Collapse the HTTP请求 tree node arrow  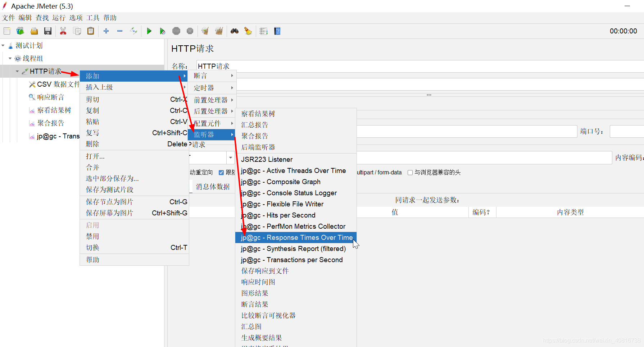pyautogui.click(x=17, y=72)
